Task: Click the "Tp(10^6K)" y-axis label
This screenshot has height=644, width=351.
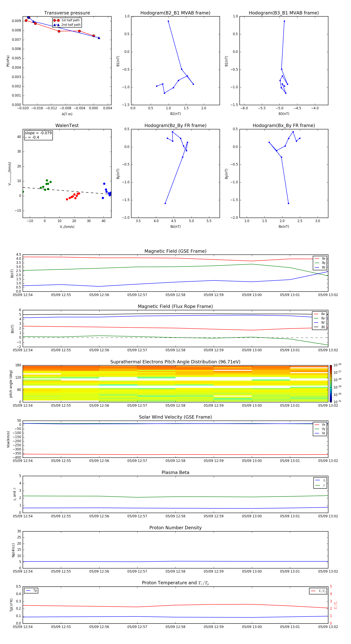Action: (11, 605)
